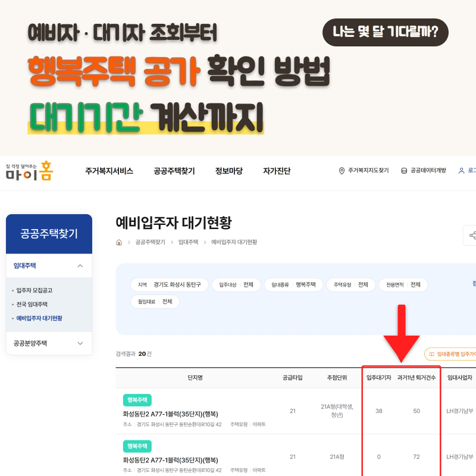
Task: Click the 주거복지지도찾기 location pin icon
Action: click(x=342, y=171)
